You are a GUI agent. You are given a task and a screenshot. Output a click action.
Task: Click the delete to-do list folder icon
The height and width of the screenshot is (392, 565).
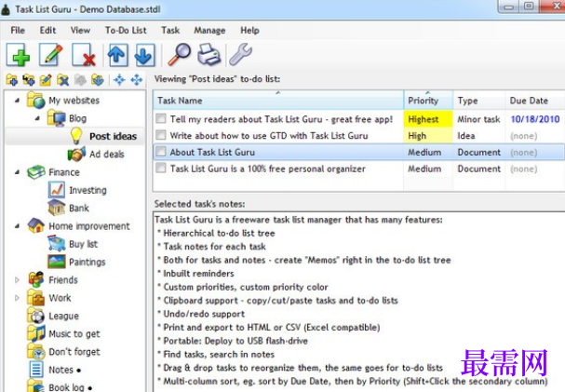[x=62, y=80]
